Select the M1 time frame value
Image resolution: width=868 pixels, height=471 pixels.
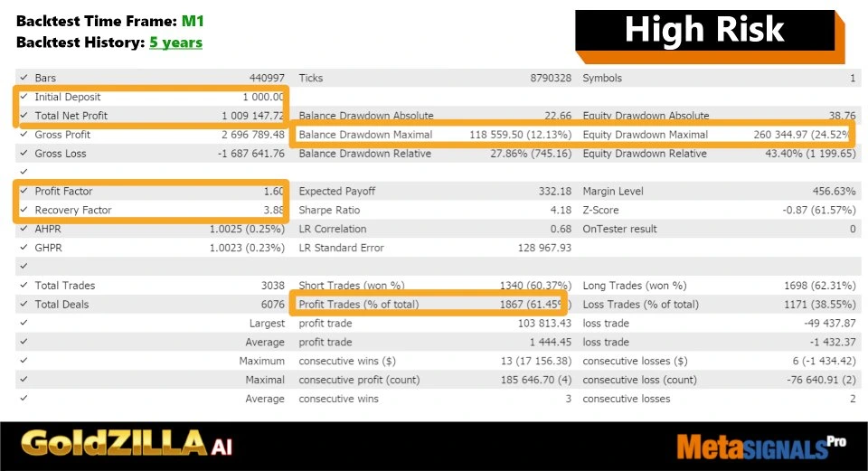(193, 20)
